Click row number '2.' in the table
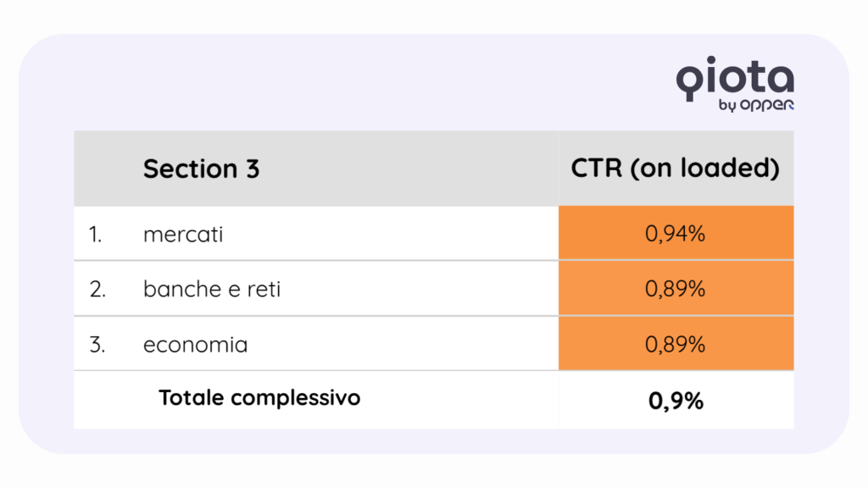This screenshot has height=488, width=868. tap(97, 289)
